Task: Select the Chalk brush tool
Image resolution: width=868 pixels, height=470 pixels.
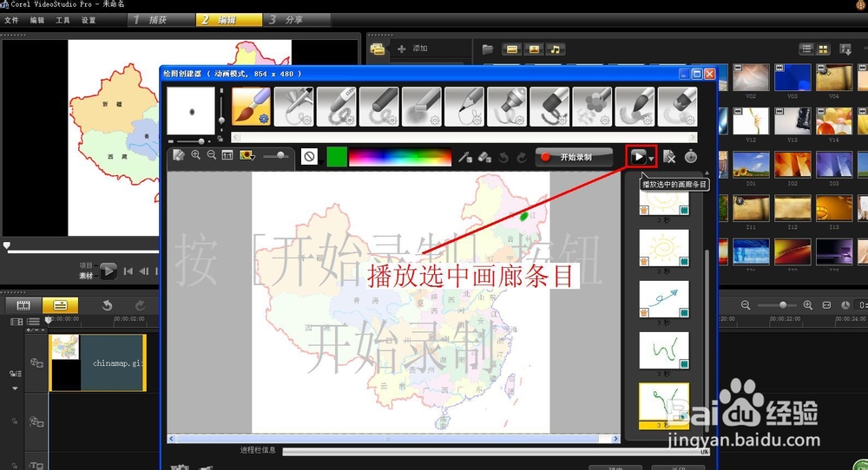Action: coord(422,106)
